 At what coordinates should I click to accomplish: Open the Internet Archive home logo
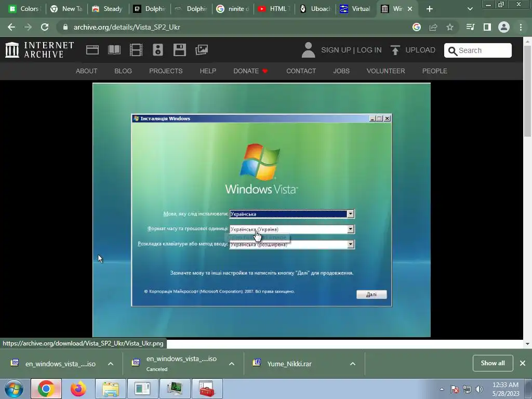39,50
